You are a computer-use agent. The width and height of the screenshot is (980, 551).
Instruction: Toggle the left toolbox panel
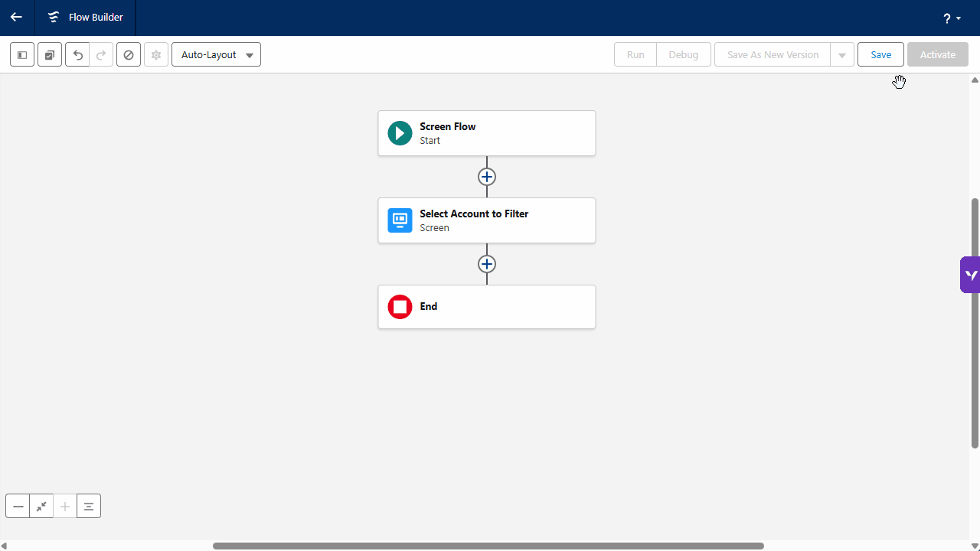(x=22, y=55)
